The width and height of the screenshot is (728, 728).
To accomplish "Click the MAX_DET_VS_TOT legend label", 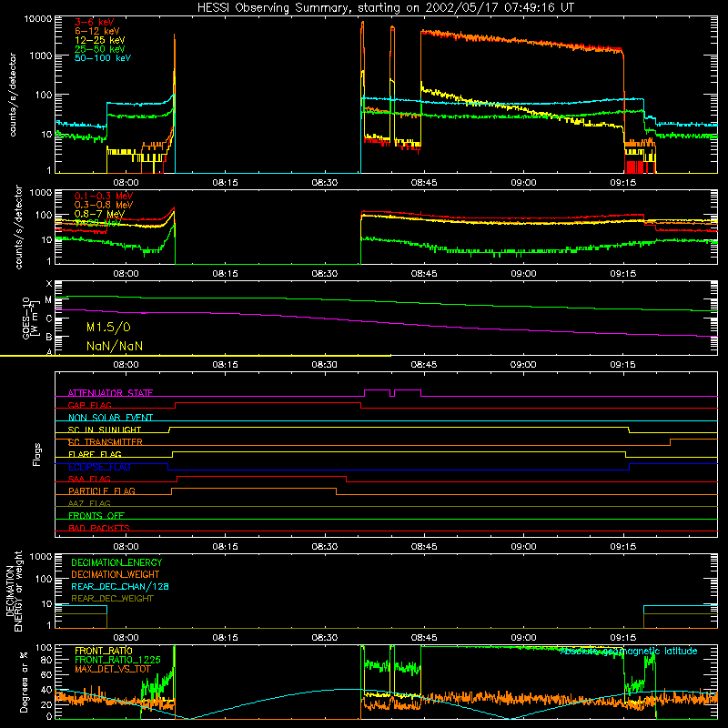I will click(x=112, y=669).
